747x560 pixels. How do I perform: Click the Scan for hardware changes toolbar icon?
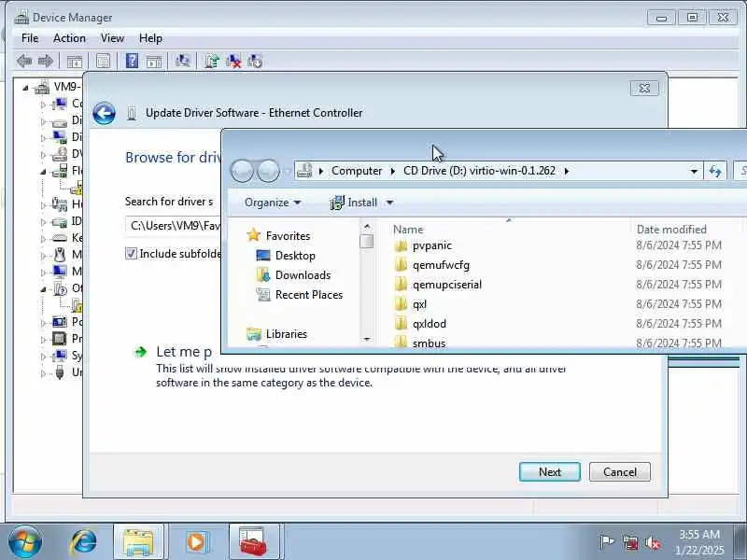[x=182, y=61]
